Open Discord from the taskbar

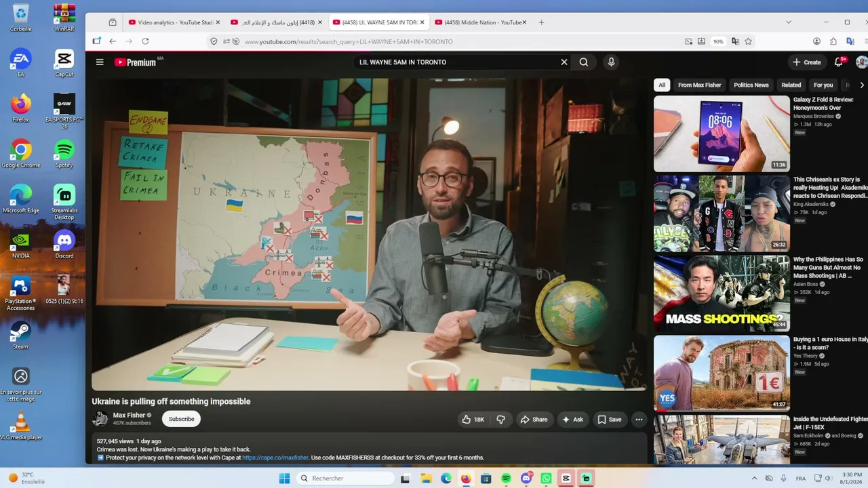pos(526,479)
